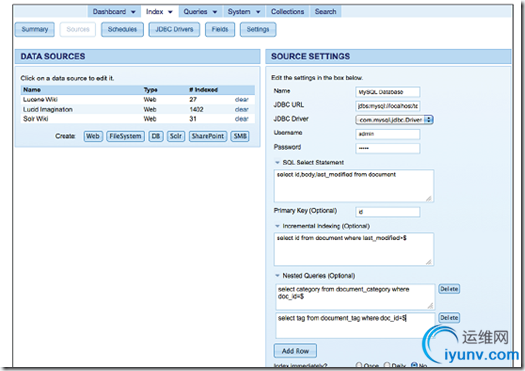Clear the Lucene Wiki index
Viewport: 525px width, 371px height.
click(x=242, y=99)
